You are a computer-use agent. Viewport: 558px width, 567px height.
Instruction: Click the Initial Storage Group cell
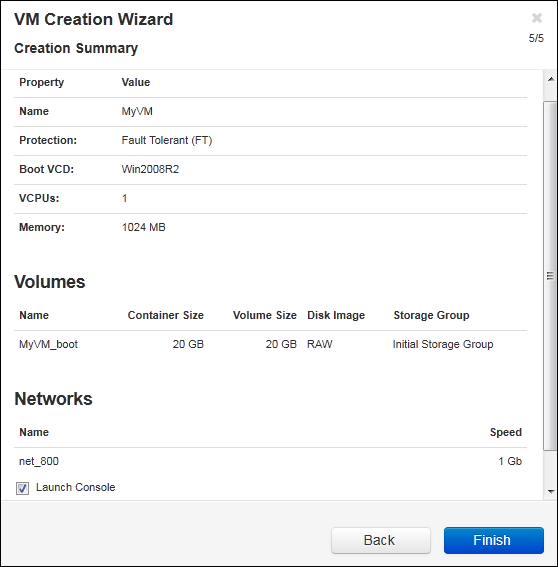click(443, 344)
